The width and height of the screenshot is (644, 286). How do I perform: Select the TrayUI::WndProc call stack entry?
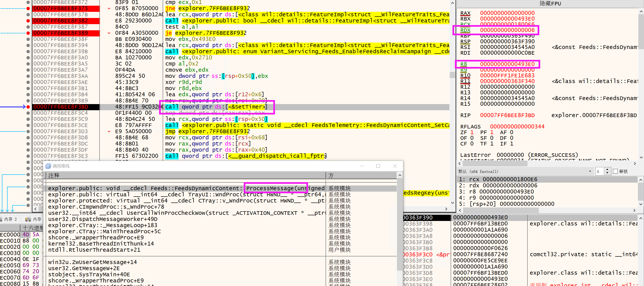coord(185,195)
